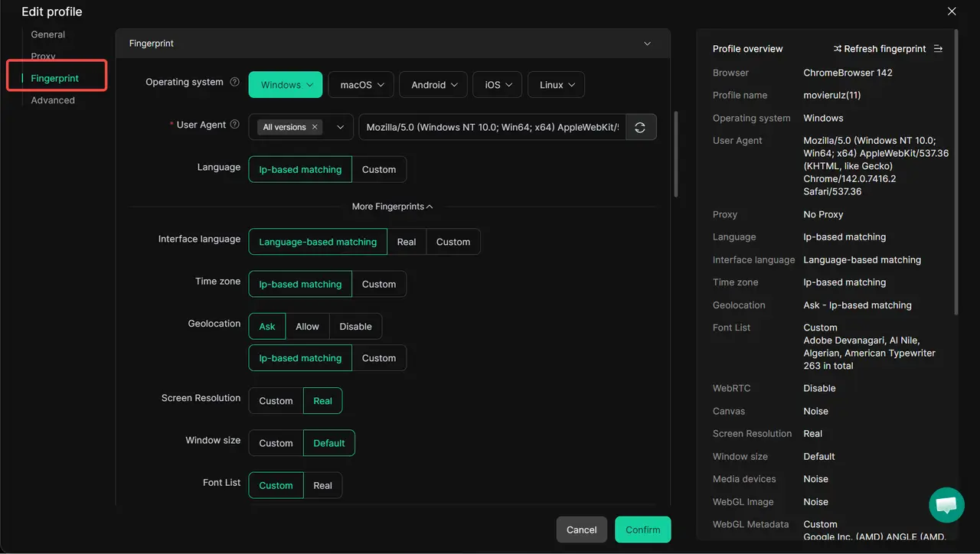Choose Custom for Screen Resolution
The width and height of the screenshot is (980, 554).
[276, 401]
